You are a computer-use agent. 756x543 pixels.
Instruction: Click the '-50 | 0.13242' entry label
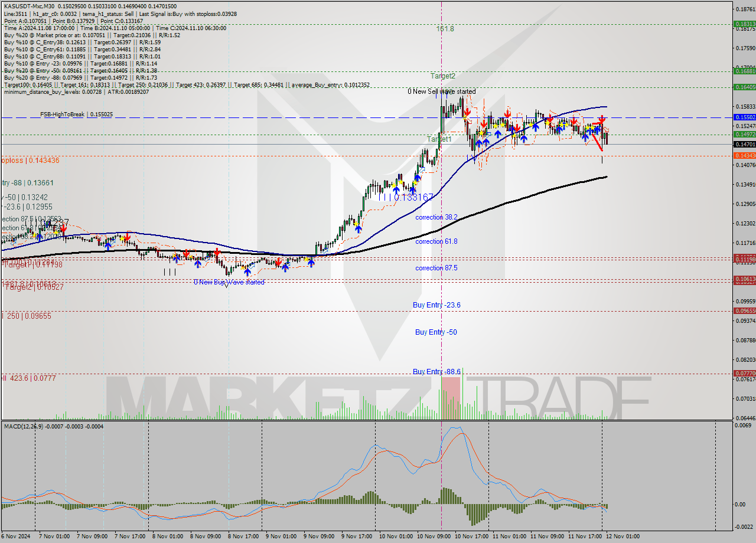pos(24,197)
